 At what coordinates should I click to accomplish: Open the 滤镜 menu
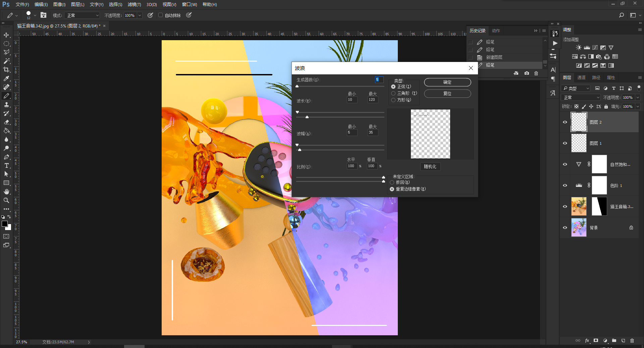[134, 4]
